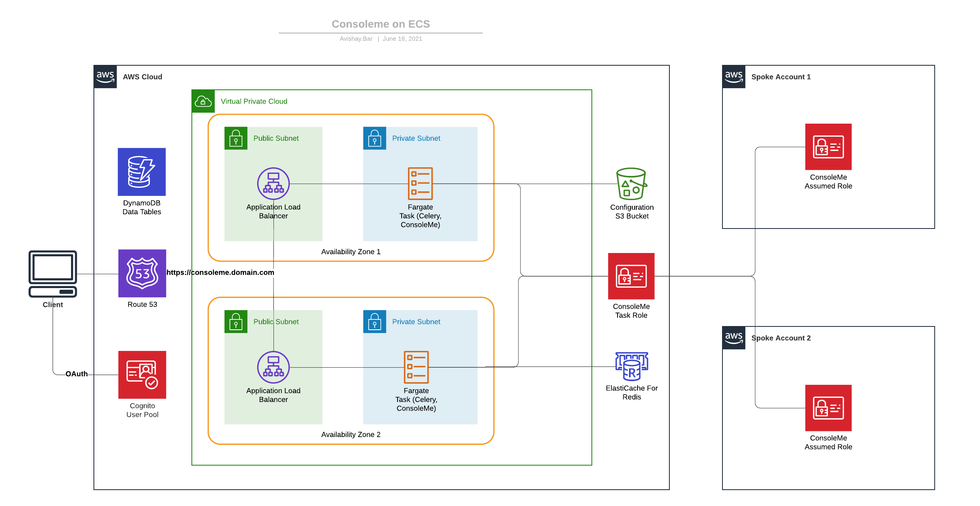Select the https://consoleme.domain.com label

[220, 272]
